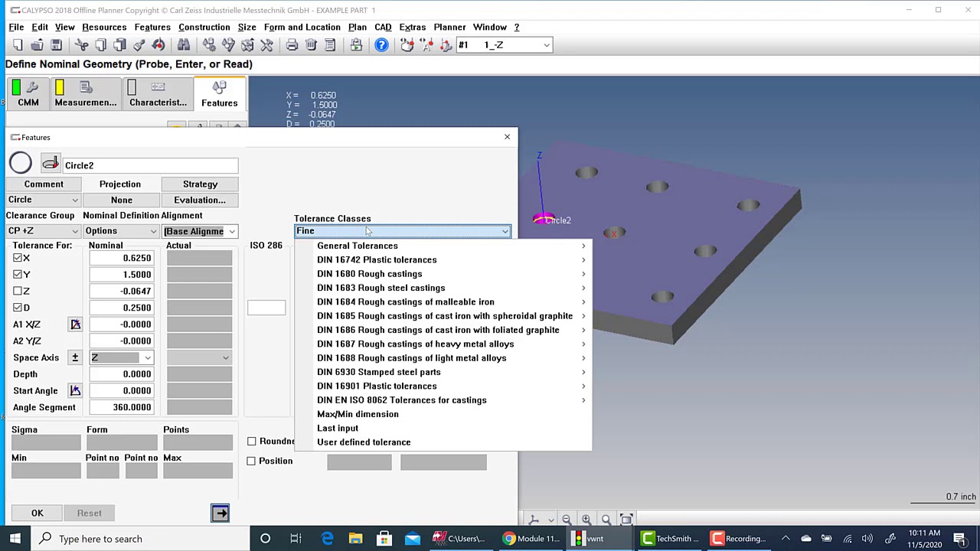This screenshot has height=551, width=980.
Task: Uncheck the D tolerance checkbox
Action: [18, 308]
